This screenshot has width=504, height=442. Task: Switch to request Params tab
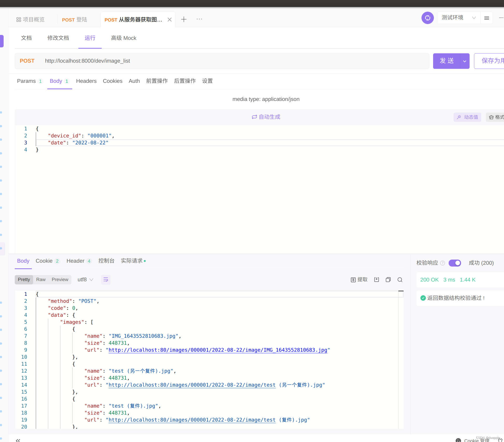[29, 81]
